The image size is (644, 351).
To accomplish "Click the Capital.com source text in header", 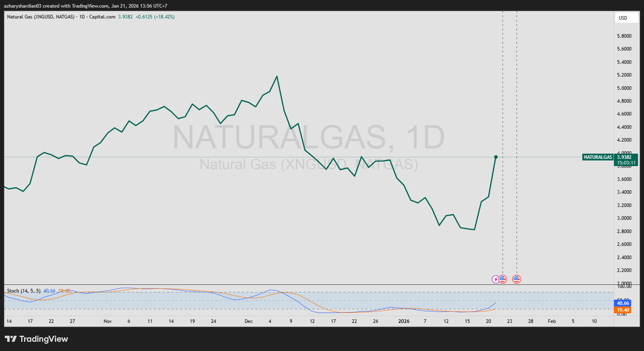I will (102, 17).
